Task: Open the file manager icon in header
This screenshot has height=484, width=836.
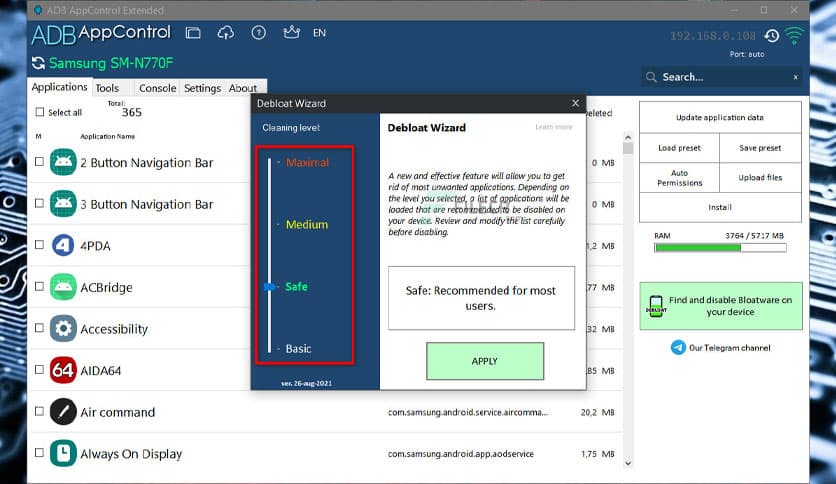Action: tap(193, 33)
